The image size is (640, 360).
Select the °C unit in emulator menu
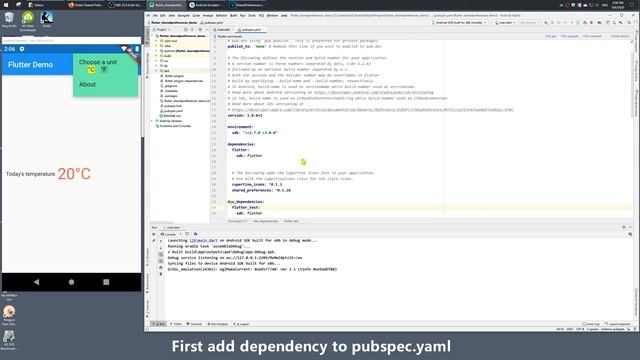(x=91, y=70)
